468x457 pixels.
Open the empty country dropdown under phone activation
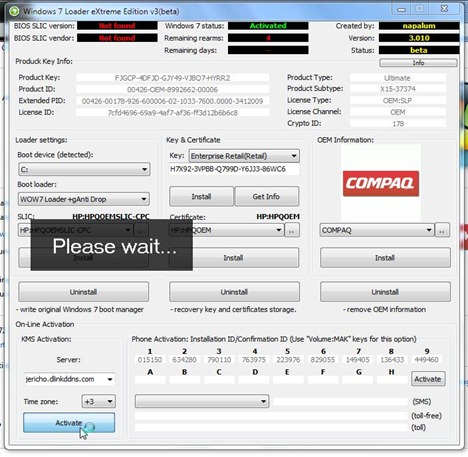point(202,401)
